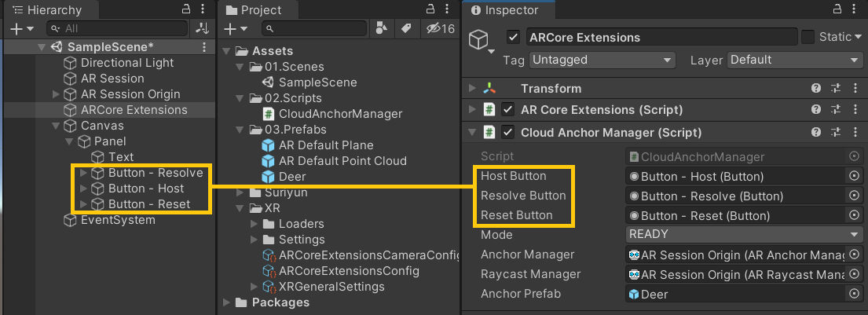Expand the Settings folder
868x315 pixels.
tap(254, 240)
